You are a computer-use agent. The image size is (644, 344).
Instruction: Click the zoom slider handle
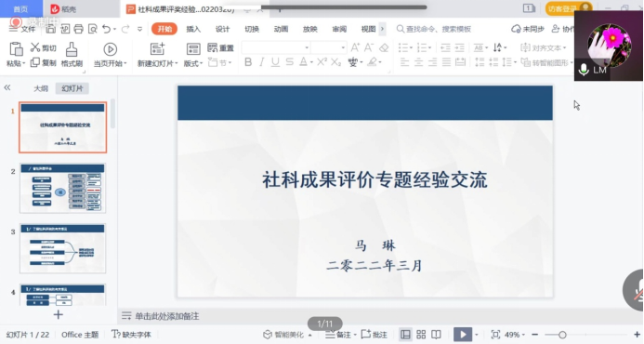tap(562, 335)
